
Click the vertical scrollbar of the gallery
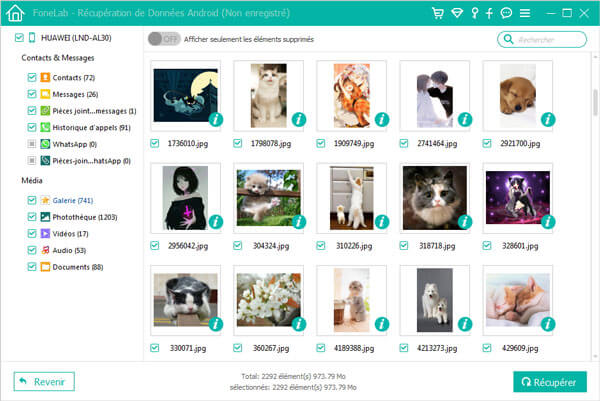[595, 102]
